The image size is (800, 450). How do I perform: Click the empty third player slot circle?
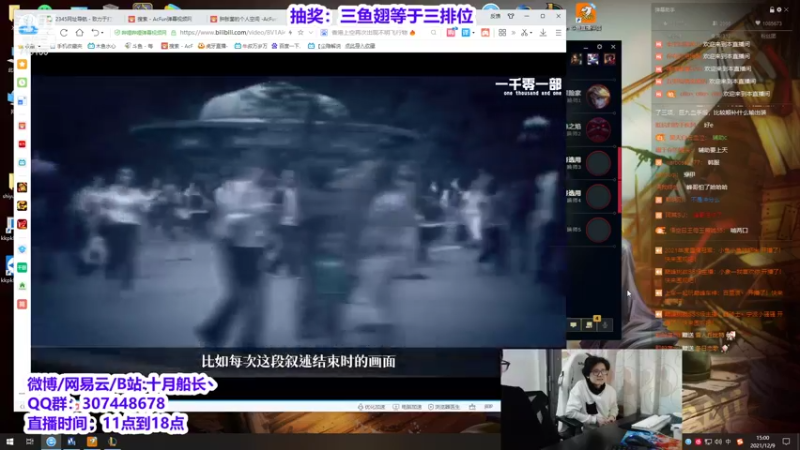click(598, 163)
